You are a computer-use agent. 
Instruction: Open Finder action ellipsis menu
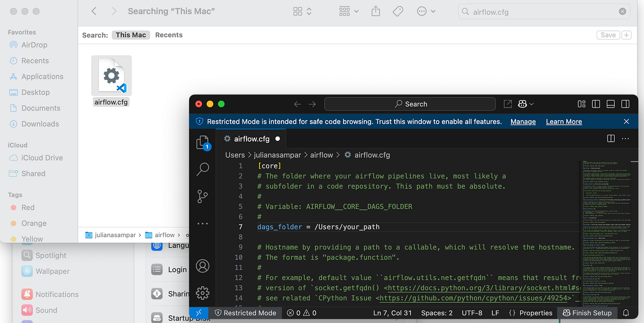tap(426, 12)
